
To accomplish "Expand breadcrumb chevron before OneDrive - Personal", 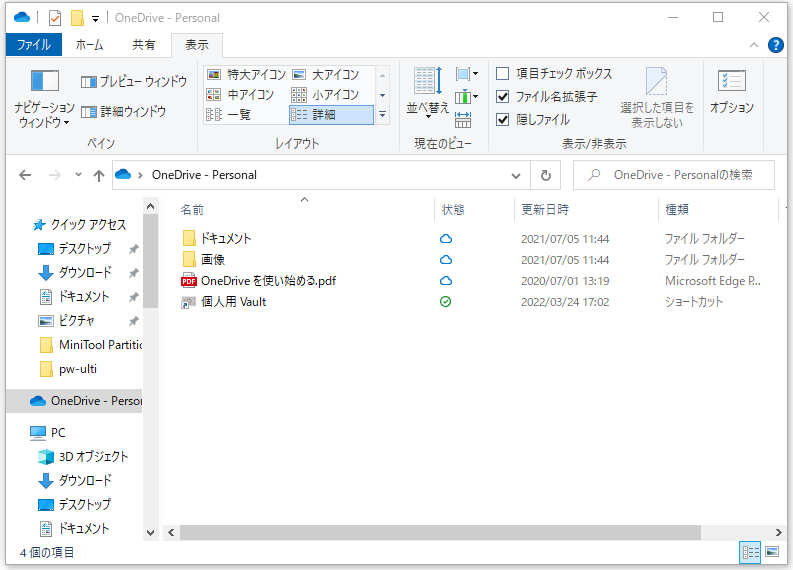I will pyautogui.click(x=140, y=176).
